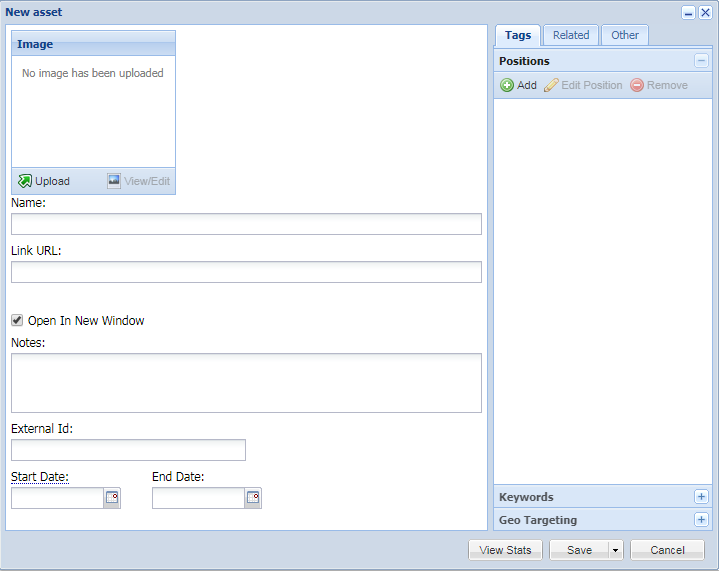Expand the Keywords panel
The height and width of the screenshot is (571, 719).
point(701,497)
